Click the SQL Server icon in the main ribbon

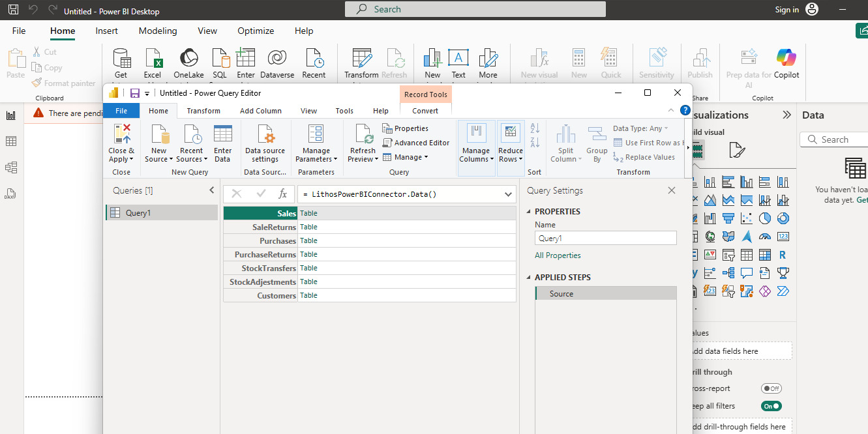click(x=220, y=58)
